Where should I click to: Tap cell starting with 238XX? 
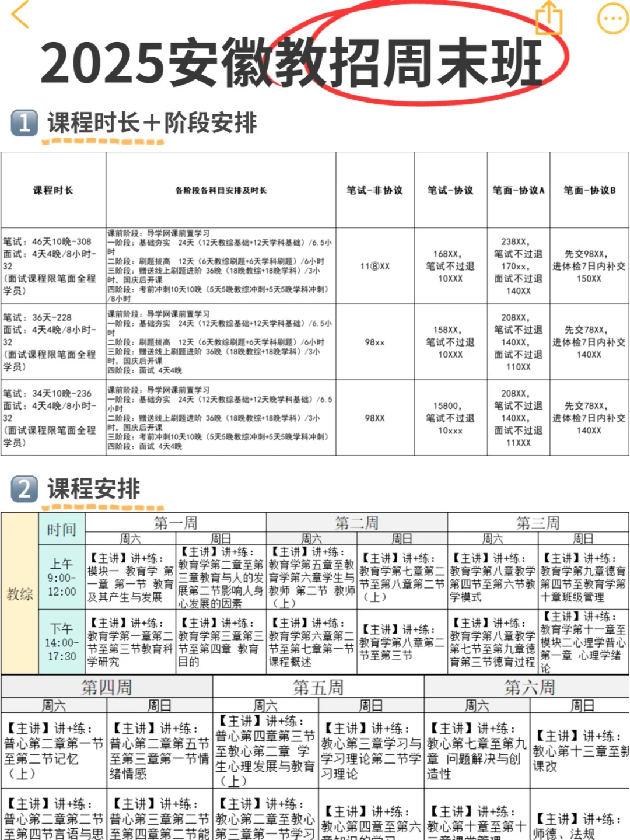[519, 266]
